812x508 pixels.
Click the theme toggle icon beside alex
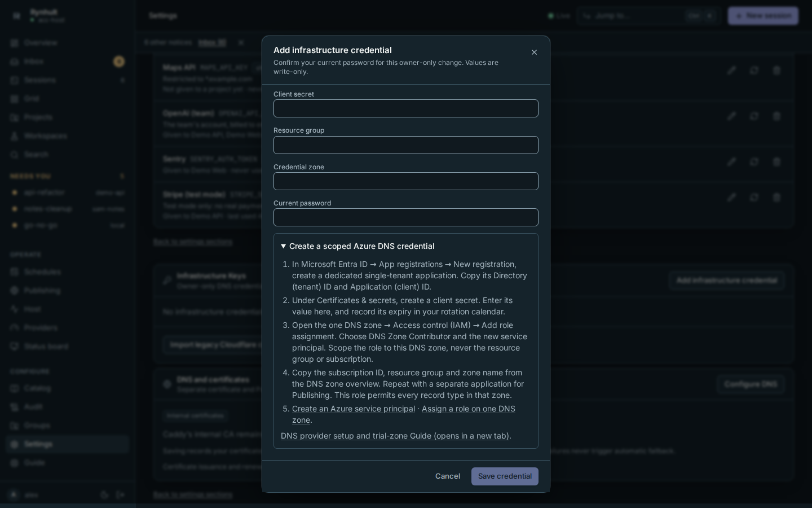[x=104, y=495]
